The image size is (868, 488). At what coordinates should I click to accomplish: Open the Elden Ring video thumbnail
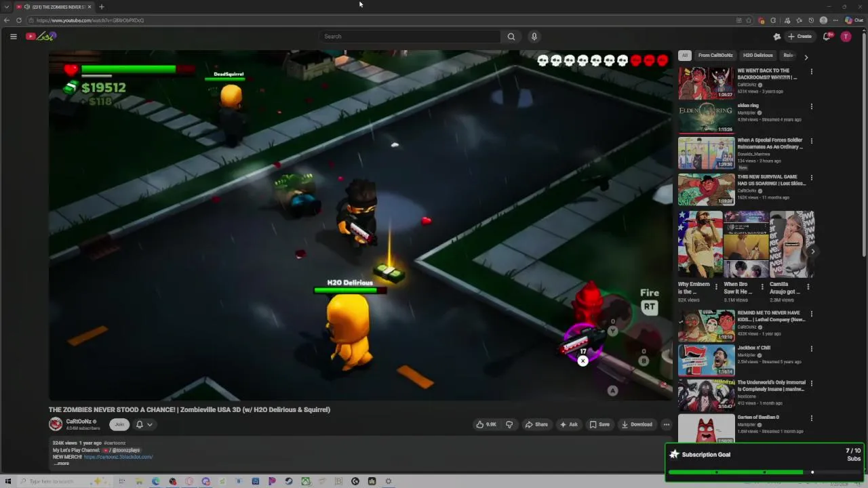[x=707, y=118]
